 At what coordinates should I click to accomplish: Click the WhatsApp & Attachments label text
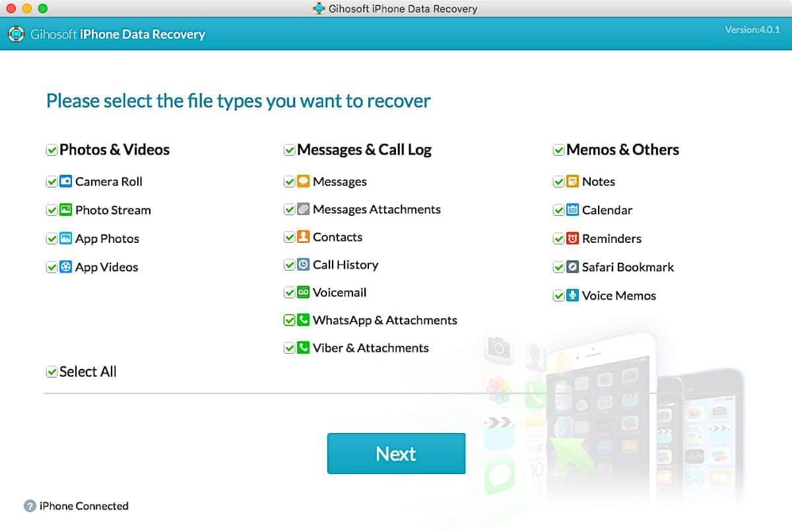coord(385,320)
